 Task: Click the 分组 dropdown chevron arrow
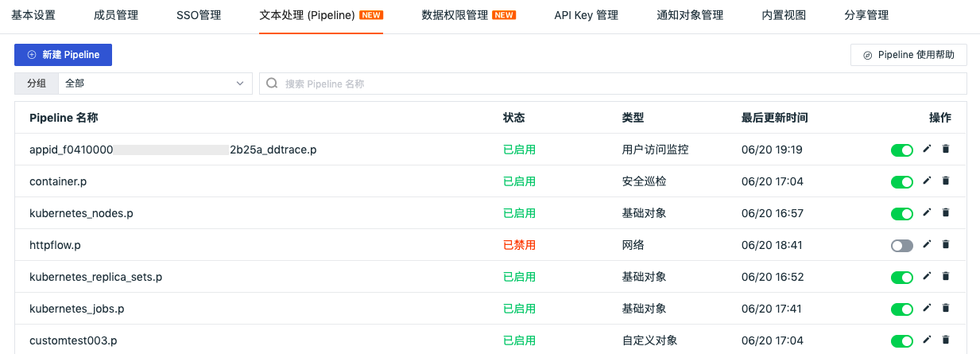click(x=240, y=84)
